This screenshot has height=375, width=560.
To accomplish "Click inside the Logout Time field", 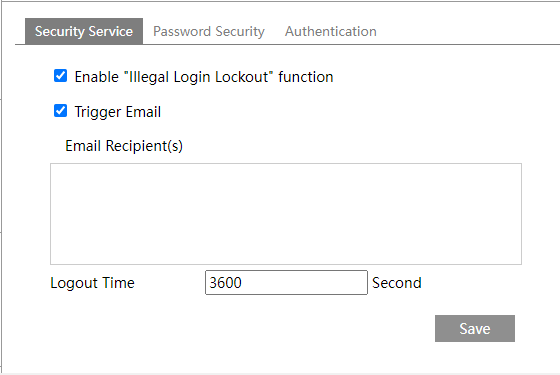I will coord(286,282).
